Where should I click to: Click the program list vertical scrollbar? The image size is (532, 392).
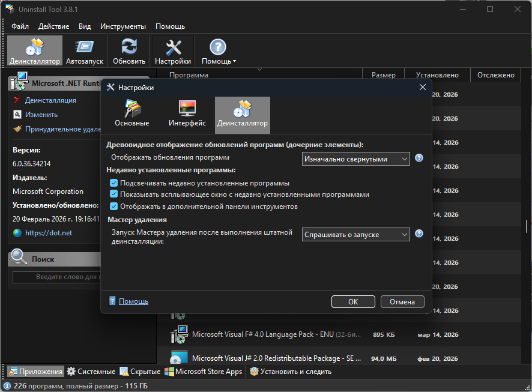click(527, 227)
